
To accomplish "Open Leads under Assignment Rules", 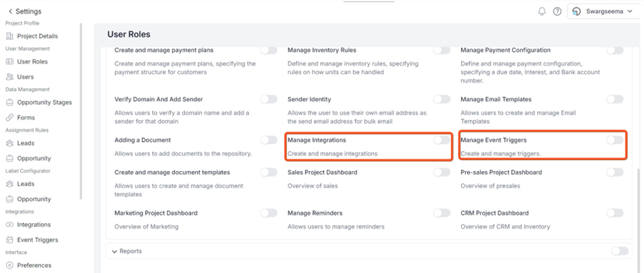I will [25, 143].
